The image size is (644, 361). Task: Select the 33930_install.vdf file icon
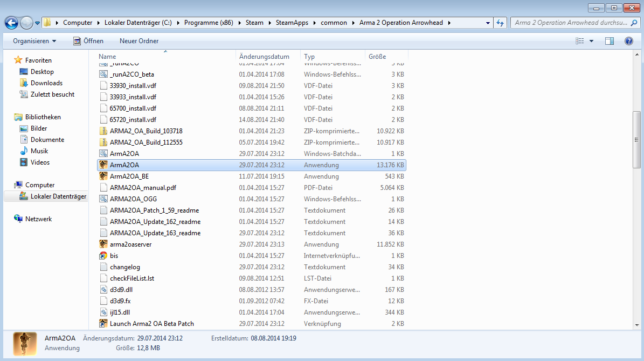coord(103,85)
